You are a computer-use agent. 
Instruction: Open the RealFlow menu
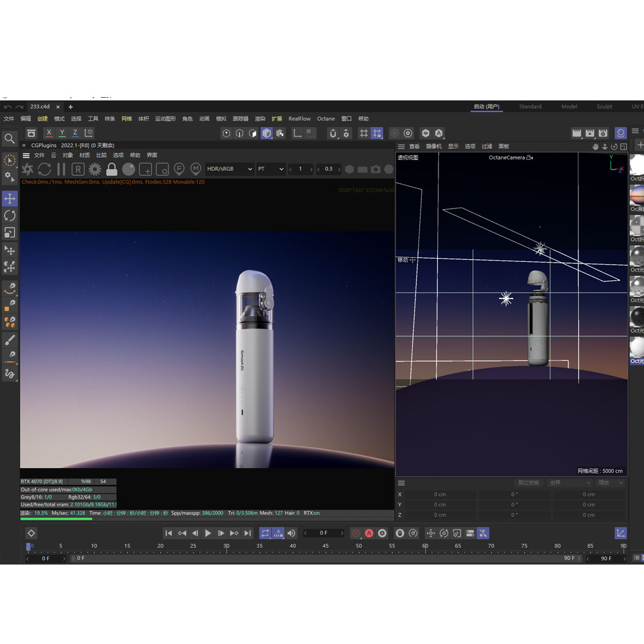[x=299, y=119]
